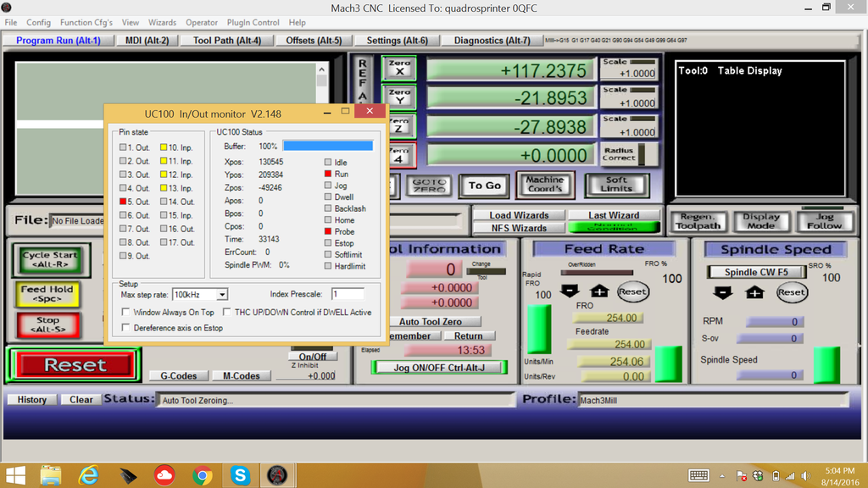Click Load Wizards button
Image resolution: width=868 pixels, height=488 pixels.
[519, 215]
